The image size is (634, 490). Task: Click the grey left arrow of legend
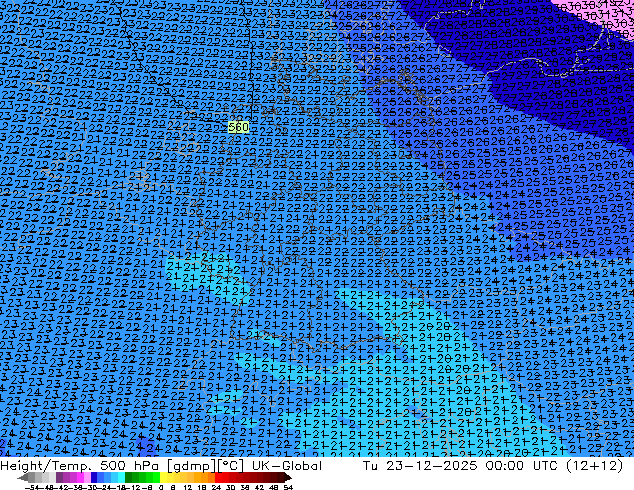(23, 478)
